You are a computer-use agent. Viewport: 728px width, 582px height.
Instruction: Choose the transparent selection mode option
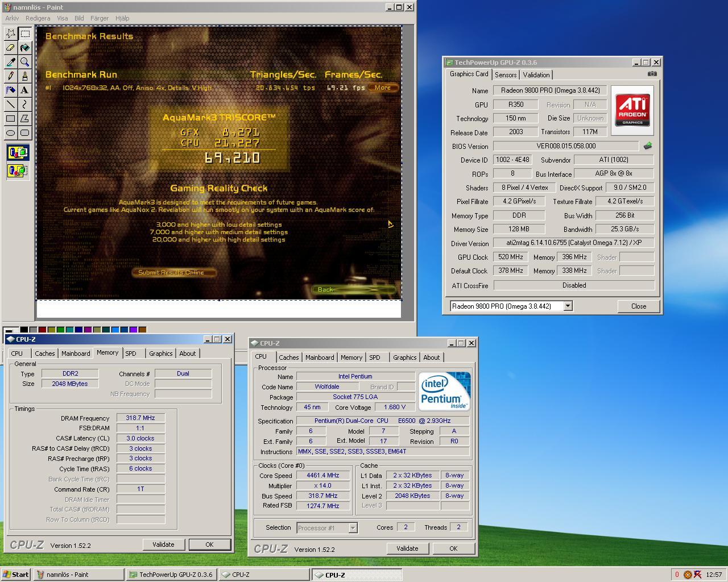[x=18, y=170]
